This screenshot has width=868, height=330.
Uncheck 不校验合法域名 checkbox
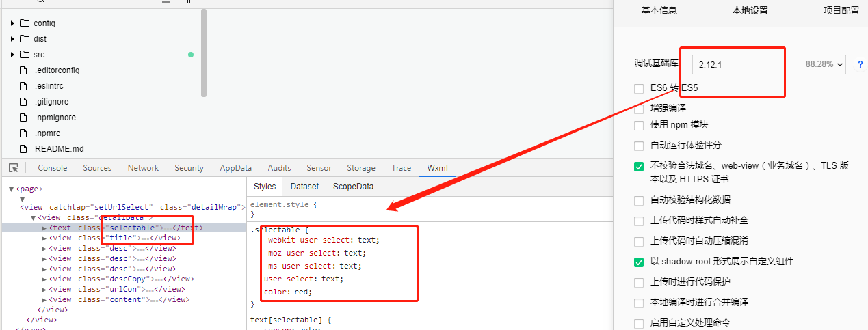[639, 166]
